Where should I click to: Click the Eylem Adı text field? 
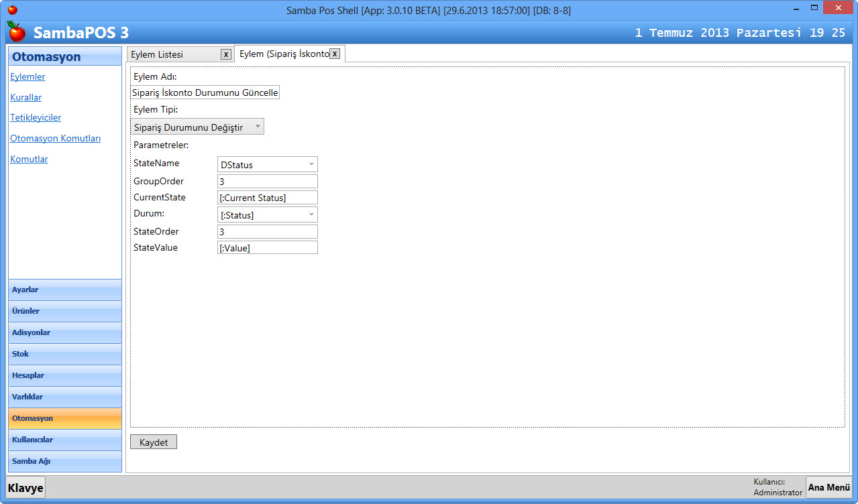pyautogui.click(x=205, y=92)
